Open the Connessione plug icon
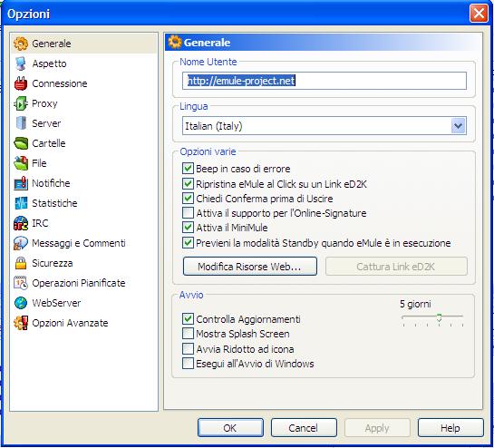The width and height of the screenshot is (494, 448). (x=21, y=83)
